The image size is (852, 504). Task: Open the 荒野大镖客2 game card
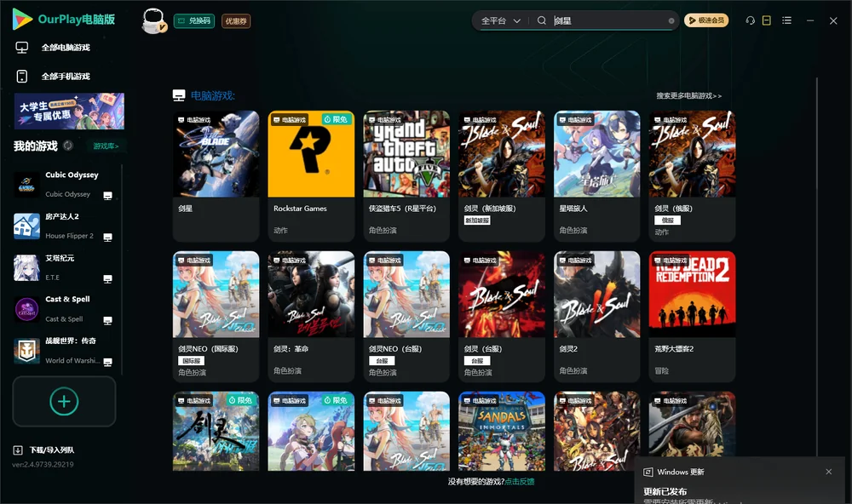[692, 317]
